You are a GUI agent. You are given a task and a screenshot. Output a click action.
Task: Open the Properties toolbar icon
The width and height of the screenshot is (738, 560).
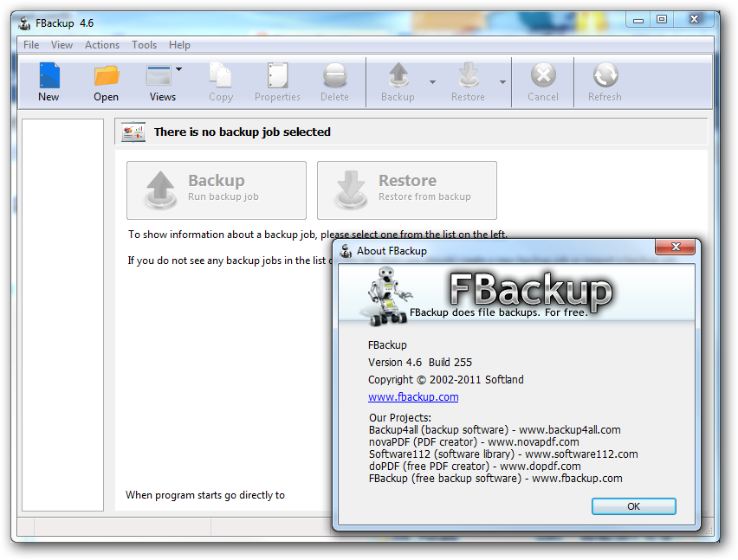click(x=277, y=75)
